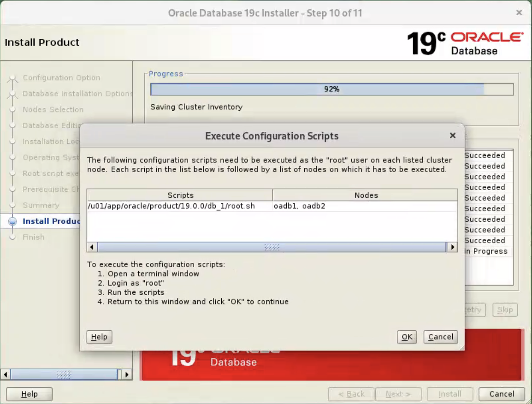Select Nodes Selection step in sidebar
532x404 pixels.
pos(53,110)
